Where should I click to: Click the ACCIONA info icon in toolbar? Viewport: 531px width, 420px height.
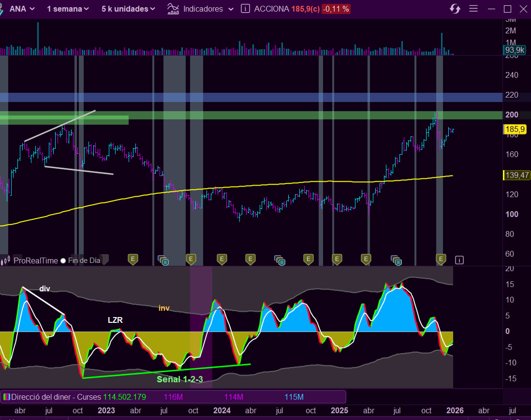pyautogui.click(x=245, y=9)
